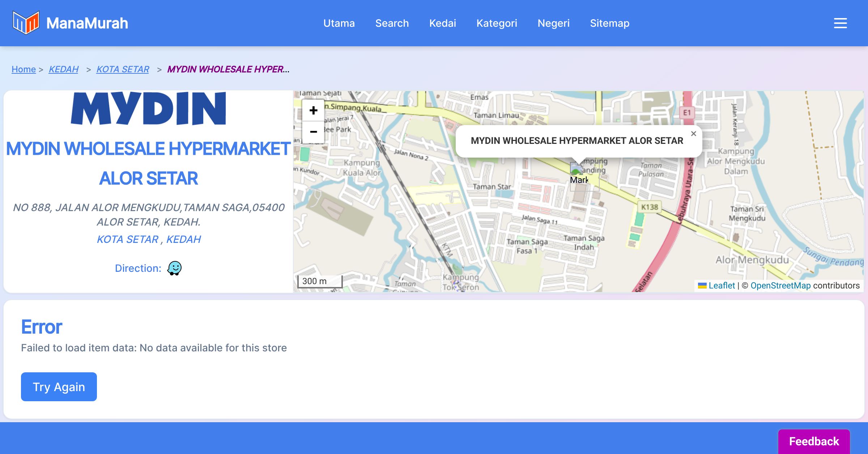
Task: Follow the KOTA SETAR breadcrumb link
Action: [x=123, y=69]
